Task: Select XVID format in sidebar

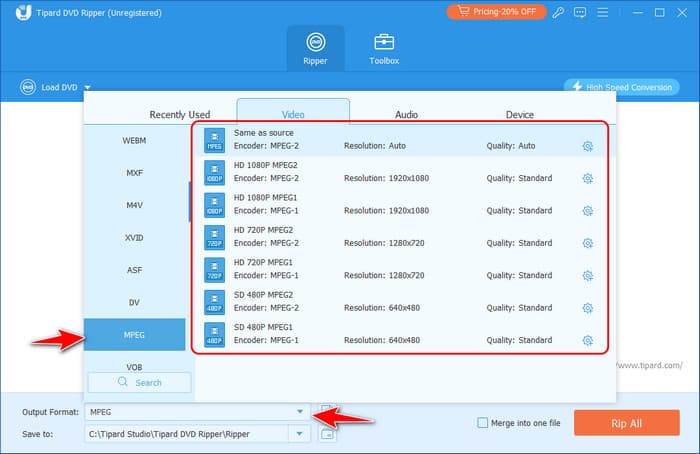Action: click(134, 238)
